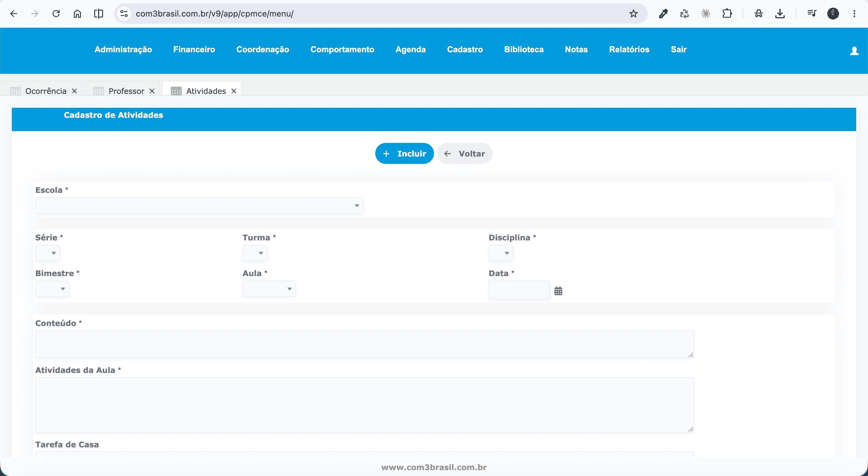The height and width of the screenshot is (476, 868).
Task: Open the browser downloads icon
Action: [780, 14]
